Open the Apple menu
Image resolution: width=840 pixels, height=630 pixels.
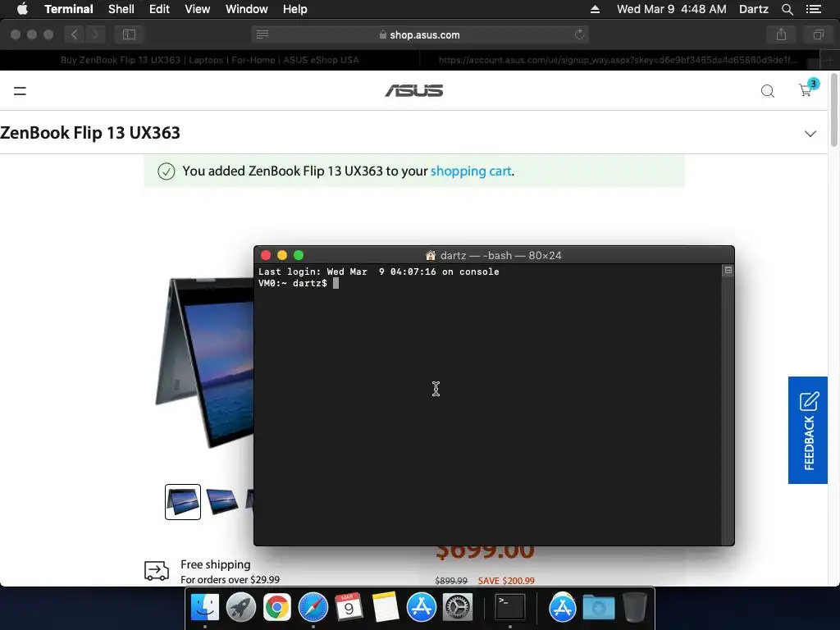click(22, 9)
